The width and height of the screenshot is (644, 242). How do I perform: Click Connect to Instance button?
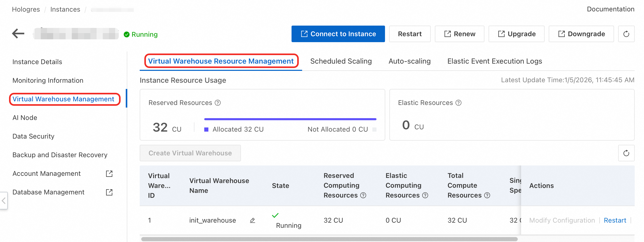[x=338, y=34]
